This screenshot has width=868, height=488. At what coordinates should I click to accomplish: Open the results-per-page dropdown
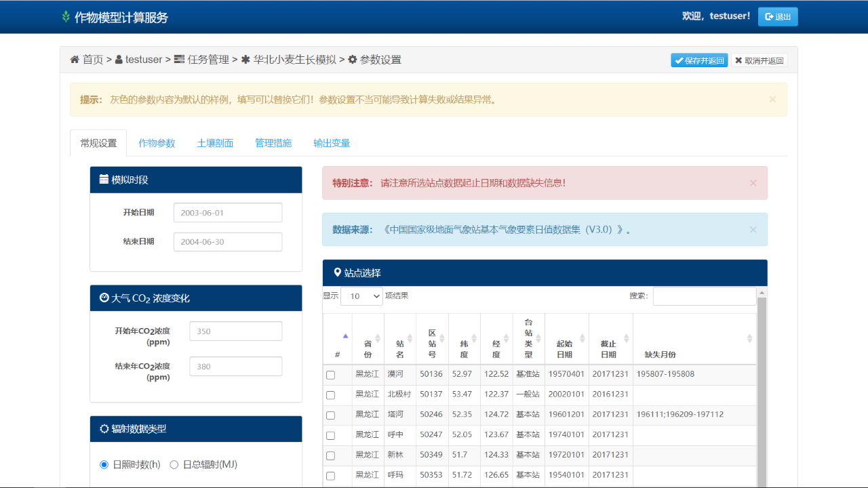point(361,296)
